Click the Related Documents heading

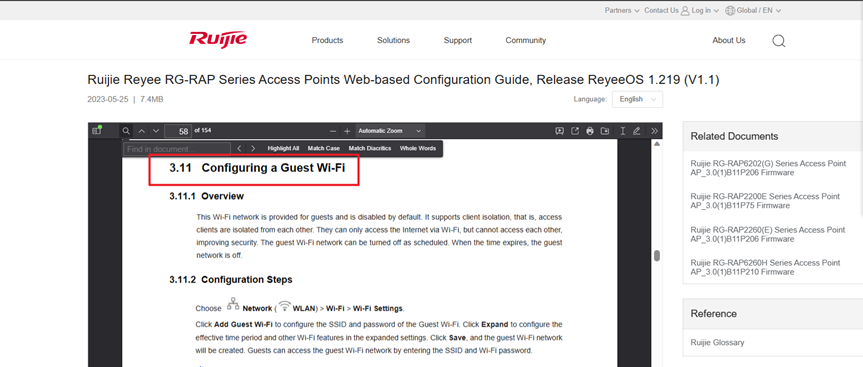(x=734, y=136)
